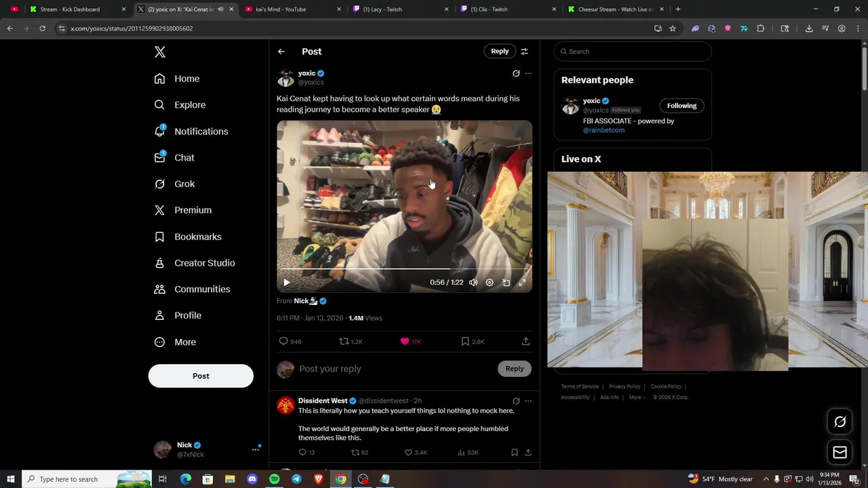The width and height of the screenshot is (868, 488).
Task: Like Dissident West's comment with 3.4K likes
Action: 416,452
